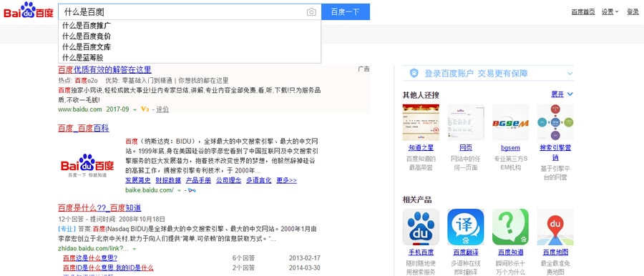Open 百度地图 map pin icon
This screenshot has height=276, width=644.
[x=555, y=227]
